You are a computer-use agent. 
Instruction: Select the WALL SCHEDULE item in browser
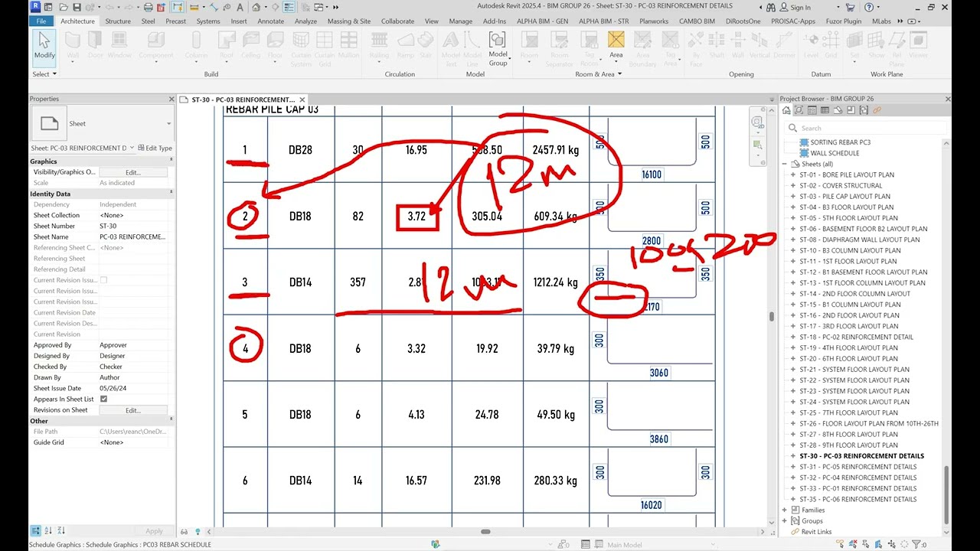click(x=835, y=153)
